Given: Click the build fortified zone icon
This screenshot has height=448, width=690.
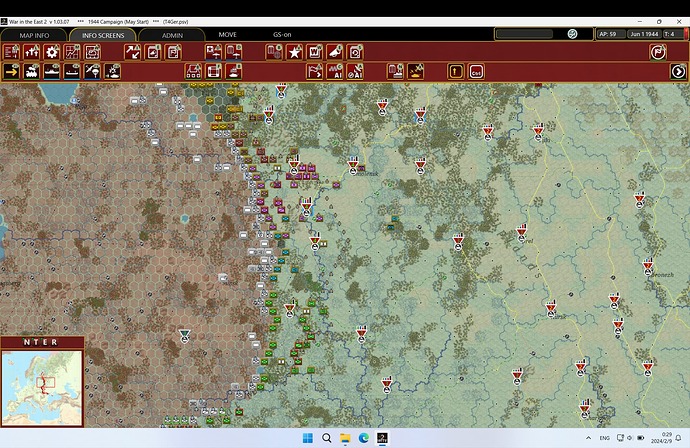Looking at the screenshot, I should [x=193, y=71].
